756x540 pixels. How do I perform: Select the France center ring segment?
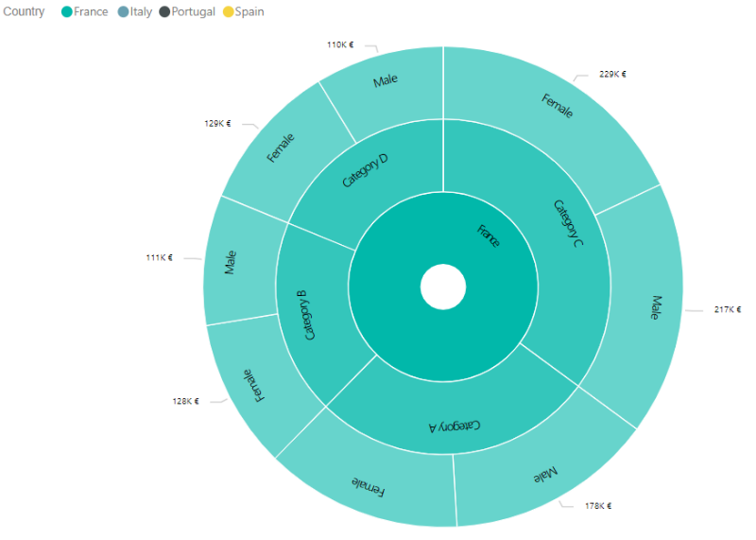(487, 236)
